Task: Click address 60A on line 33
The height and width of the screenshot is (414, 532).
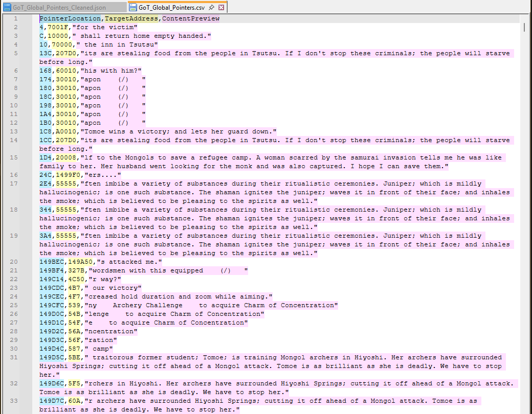Action: [x=74, y=401]
